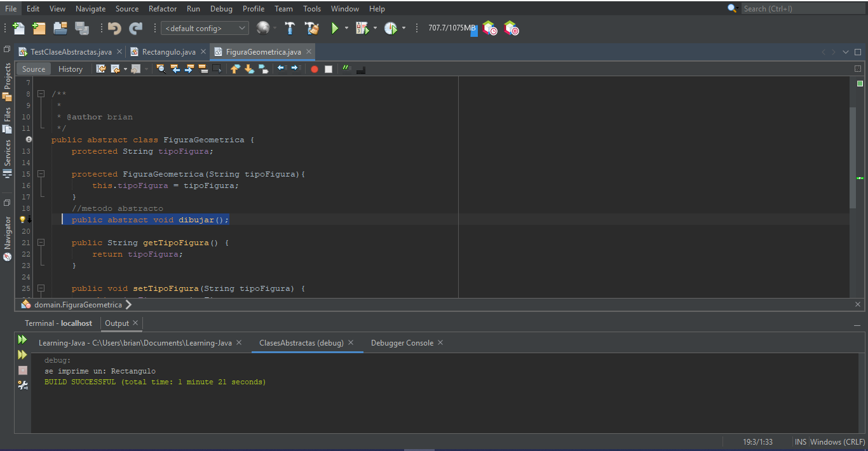The image size is (868, 451).
Task: Jump to the next bookmark
Action: (x=249, y=69)
